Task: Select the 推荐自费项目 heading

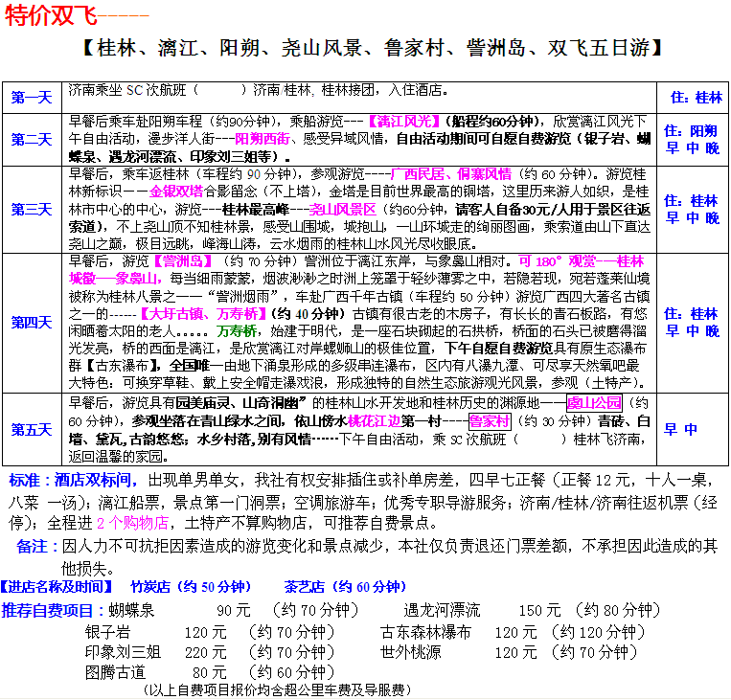Action: [52, 611]
